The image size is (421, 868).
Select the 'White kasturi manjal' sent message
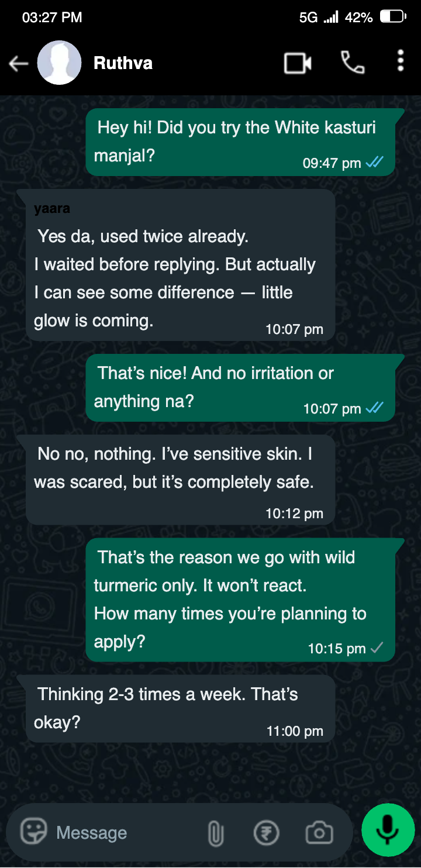[x=240, y=142]
